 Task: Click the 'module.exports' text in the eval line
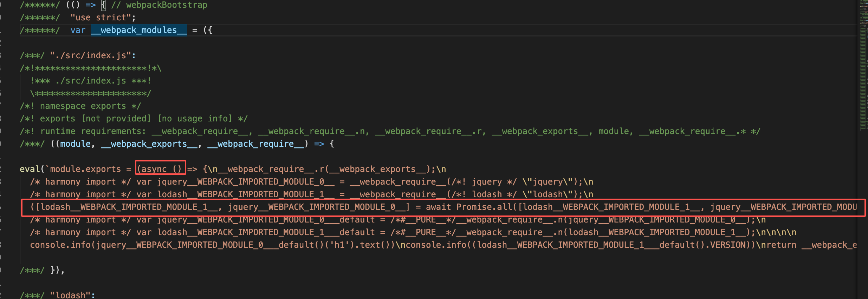85,169
